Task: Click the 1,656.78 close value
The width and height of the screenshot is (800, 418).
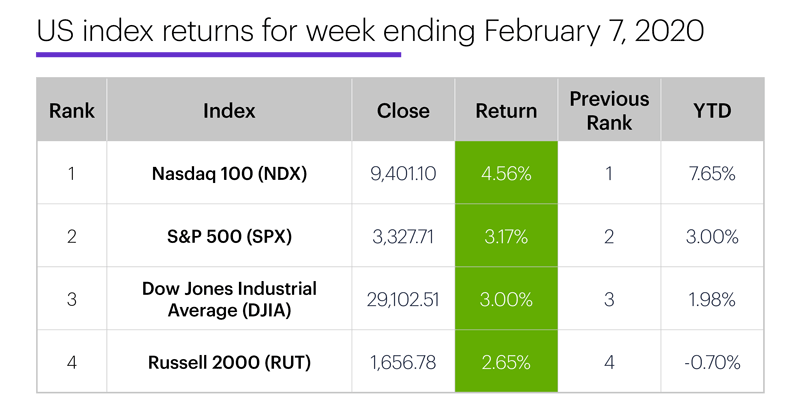Action: (404, 362)
